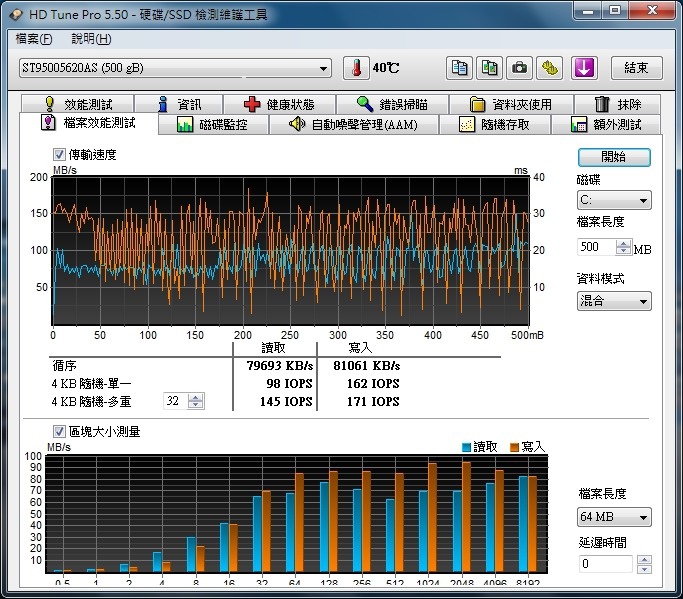Click the 79693 KB/s sequential read value
Screen dimensions: 683x599
click(280, 365)
